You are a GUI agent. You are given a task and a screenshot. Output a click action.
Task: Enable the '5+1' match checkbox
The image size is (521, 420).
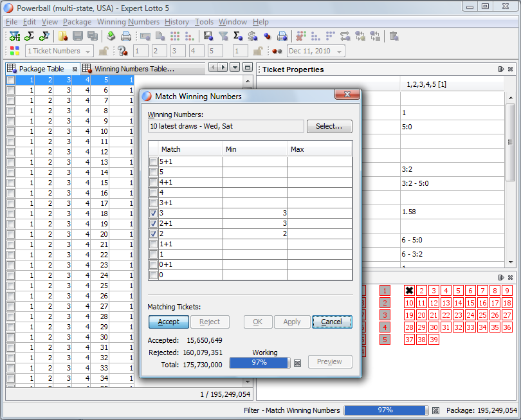[x=153, y=161]
